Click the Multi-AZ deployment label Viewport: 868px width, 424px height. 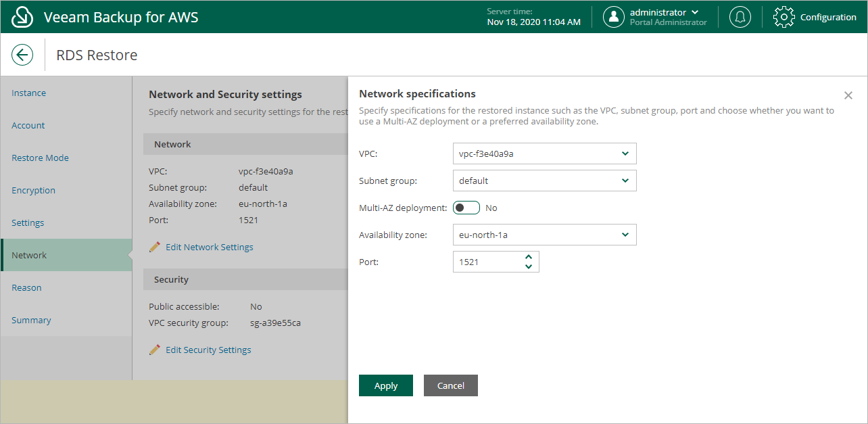pos(403,208)
